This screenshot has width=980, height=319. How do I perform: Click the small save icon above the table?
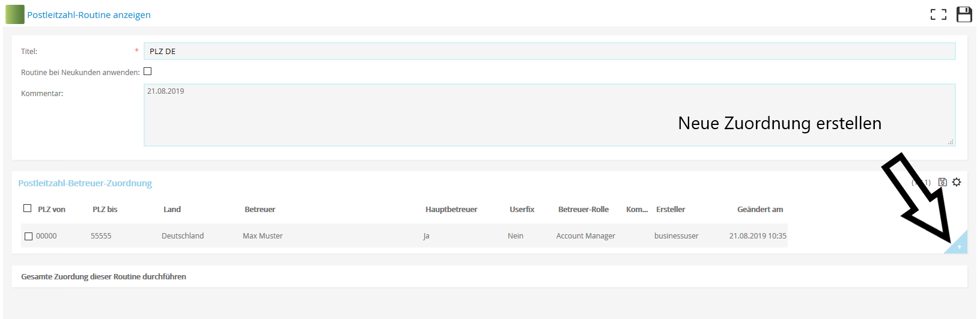click(x=942, y=182)
